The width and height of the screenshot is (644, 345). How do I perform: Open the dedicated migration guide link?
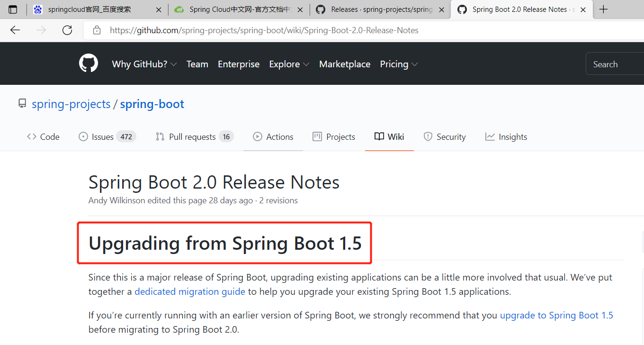[190, 291]
